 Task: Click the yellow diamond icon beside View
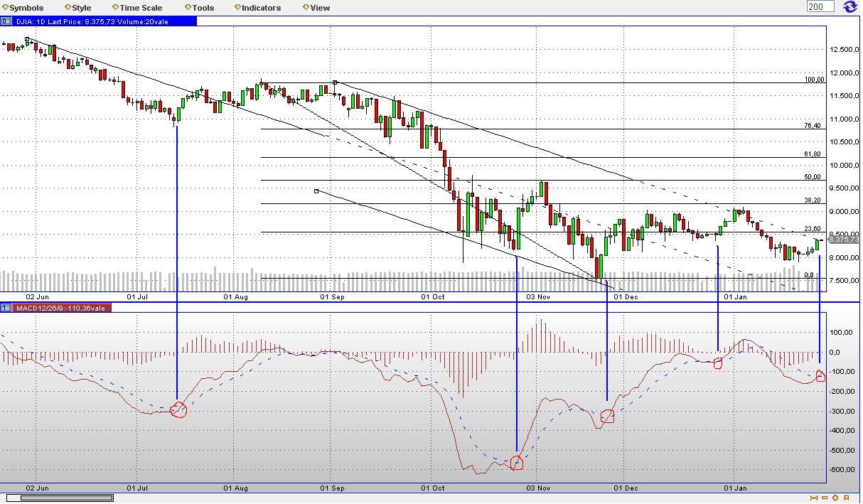pyautogui.click(x=305, y=7)
